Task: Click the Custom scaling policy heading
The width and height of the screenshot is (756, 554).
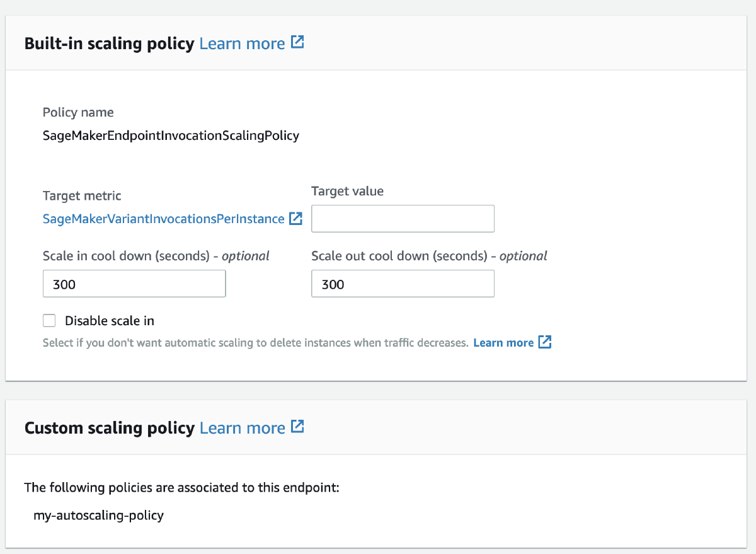Action: [109, 428]
